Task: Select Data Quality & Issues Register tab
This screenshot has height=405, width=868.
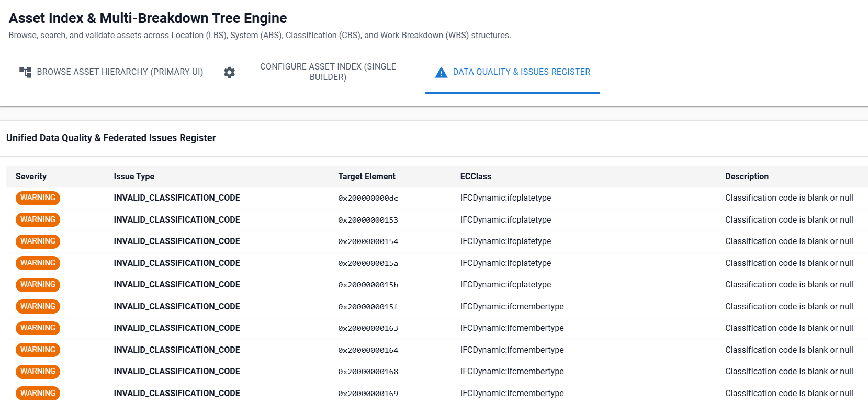Action: coord(512,72)
